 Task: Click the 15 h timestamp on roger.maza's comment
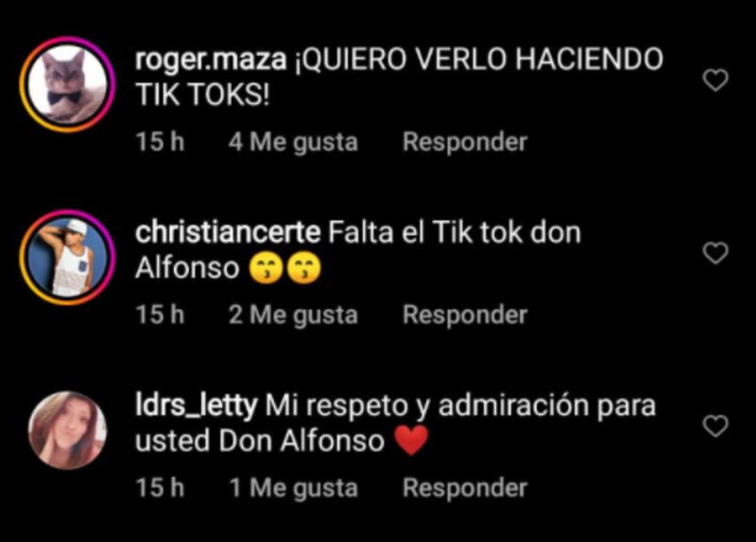tap(160, 143)
